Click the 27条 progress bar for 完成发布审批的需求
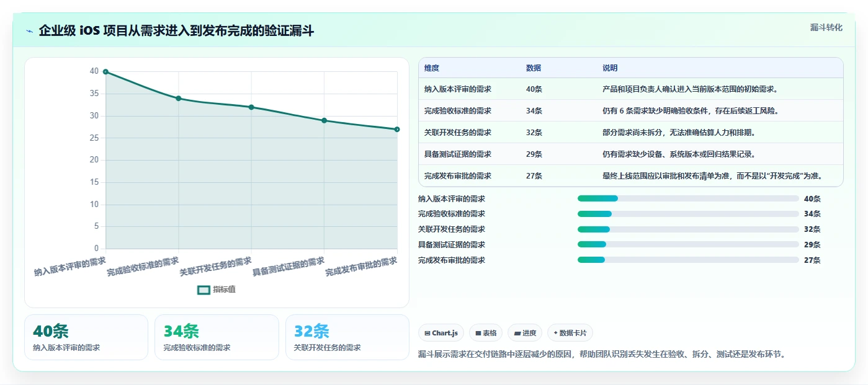 pos(688,260)
